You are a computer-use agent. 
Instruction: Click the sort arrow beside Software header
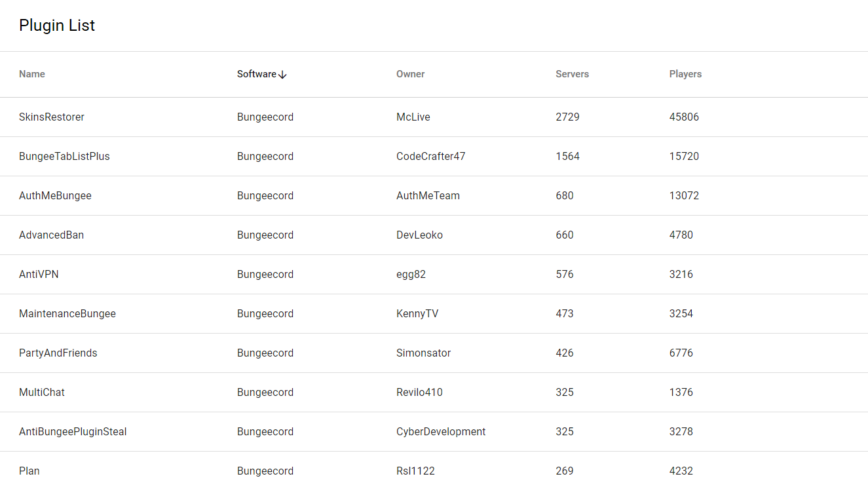(282, 75)
